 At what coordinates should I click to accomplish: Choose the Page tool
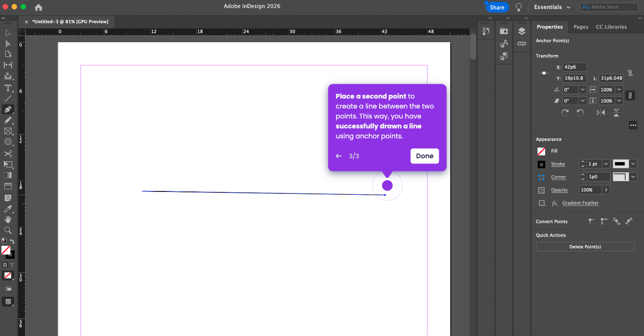[8, 54]
